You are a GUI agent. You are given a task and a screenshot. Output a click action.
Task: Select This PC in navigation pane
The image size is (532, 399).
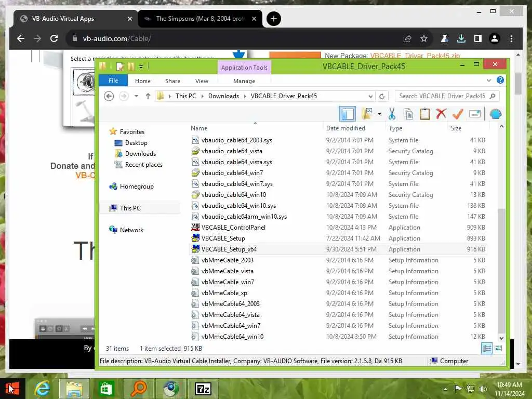coord(130,208)
